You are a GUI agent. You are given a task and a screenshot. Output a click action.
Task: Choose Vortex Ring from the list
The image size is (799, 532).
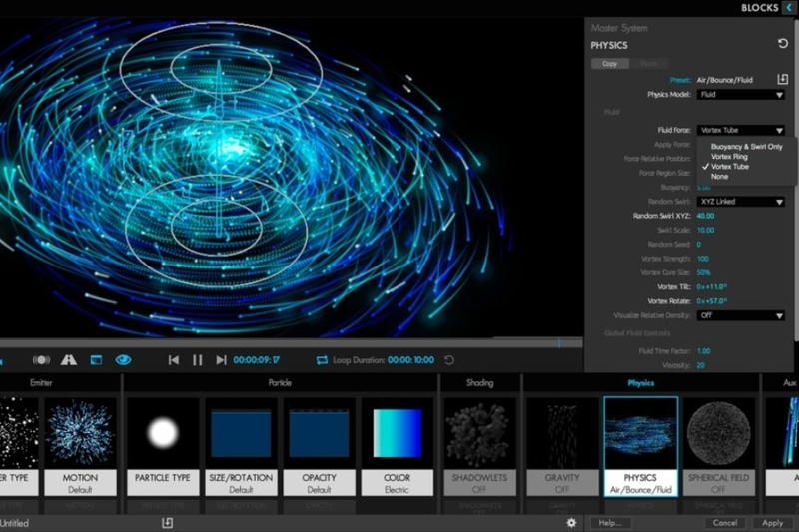tap(729, 157)
